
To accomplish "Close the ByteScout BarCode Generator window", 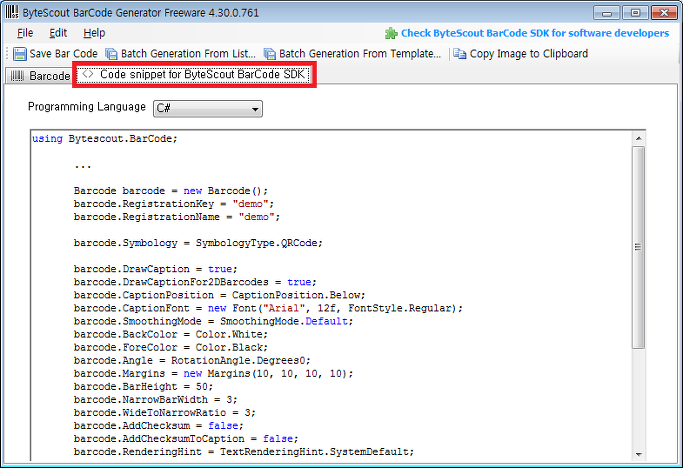I will tap(664, 13).
